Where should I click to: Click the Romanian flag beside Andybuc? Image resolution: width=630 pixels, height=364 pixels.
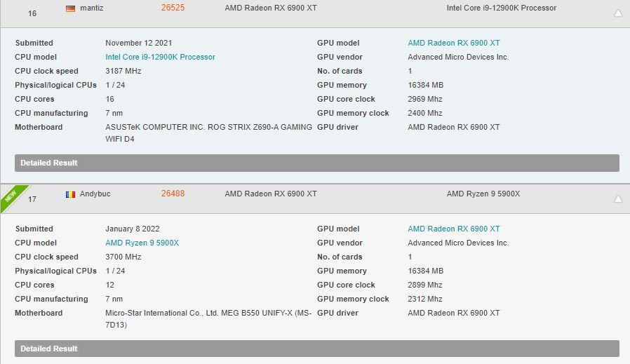[x=70, y=194]
